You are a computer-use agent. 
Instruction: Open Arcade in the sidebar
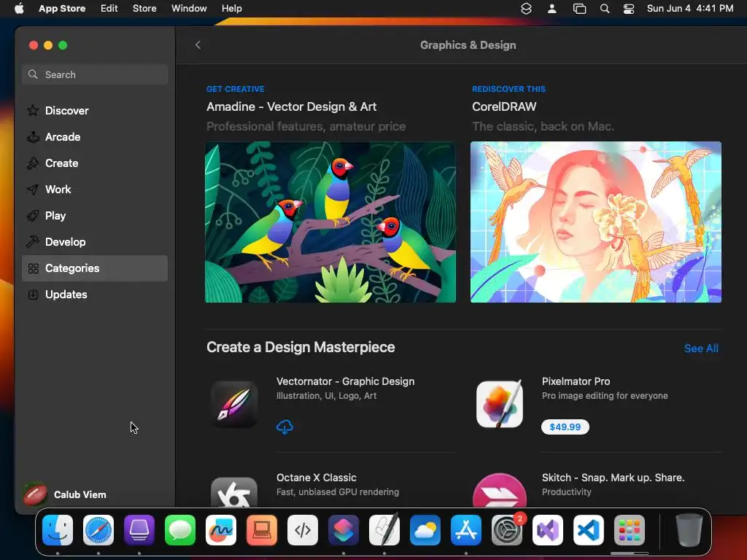[95, 137]
